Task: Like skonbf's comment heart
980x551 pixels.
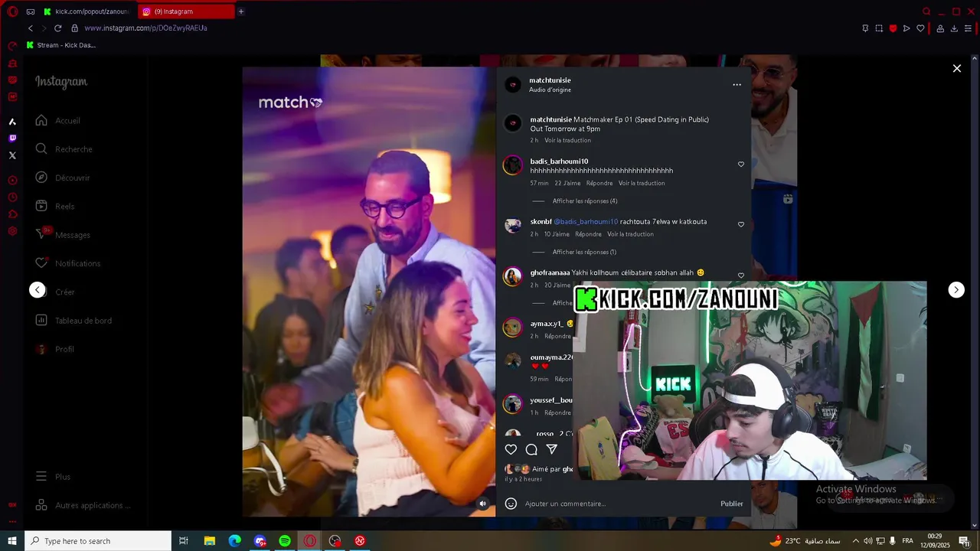Action: 740,225
